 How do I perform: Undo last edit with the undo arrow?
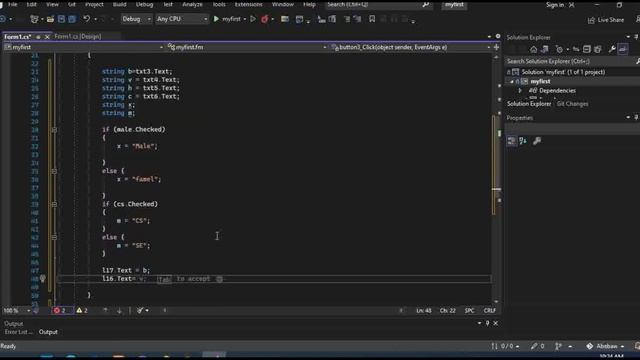pos(86,19)
